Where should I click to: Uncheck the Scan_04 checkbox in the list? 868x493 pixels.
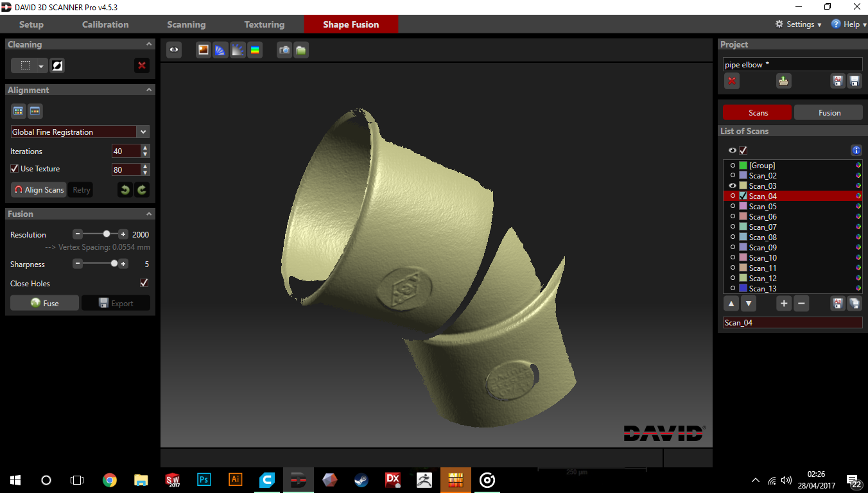pyautogui.click(x=743, y=196)
